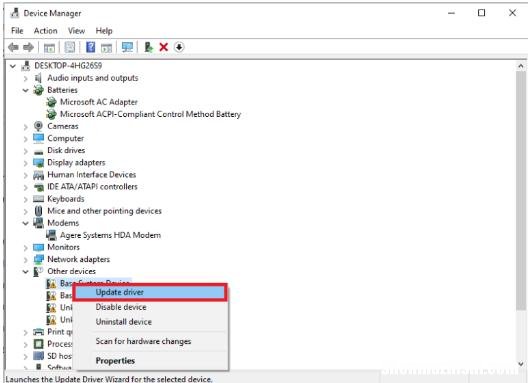Expand the Monitors category
Screen dimensions: 529x383
tap(26, 248)
